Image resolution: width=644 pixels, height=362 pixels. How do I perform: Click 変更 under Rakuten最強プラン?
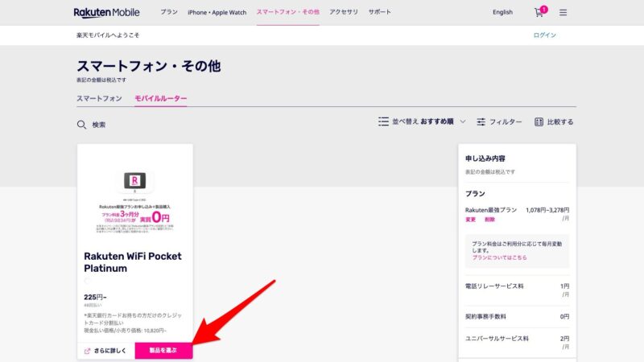(x=470, y=220)
